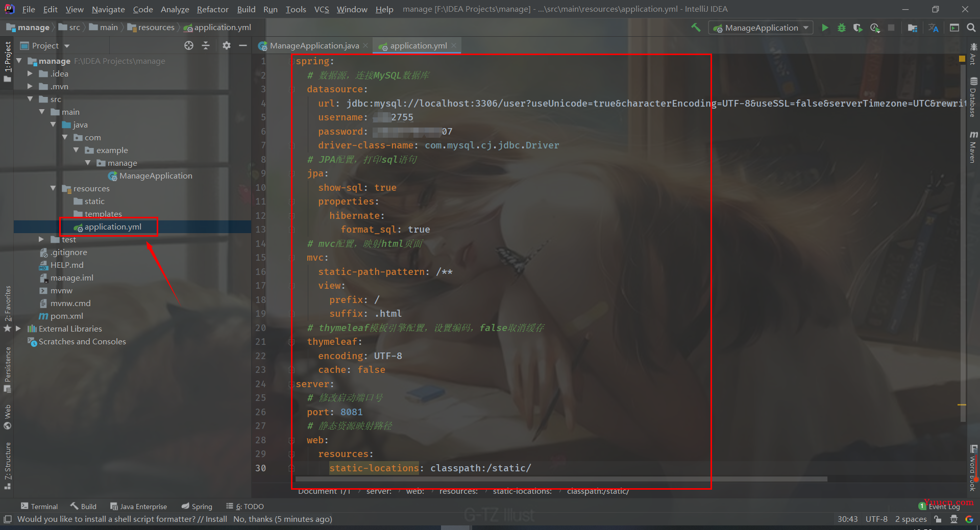Open the Refactor menu
Image resolution: width=980 pixels, height=530 pixels.
(x=212, y=9)
